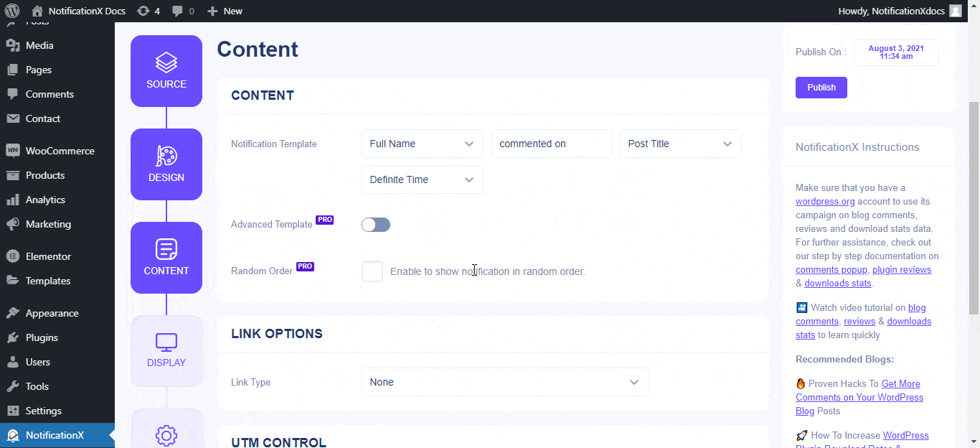This screenshot has height=448, width=980.
Task: Toggle the Advanced Template switch
Action: [x=376, y=225]
